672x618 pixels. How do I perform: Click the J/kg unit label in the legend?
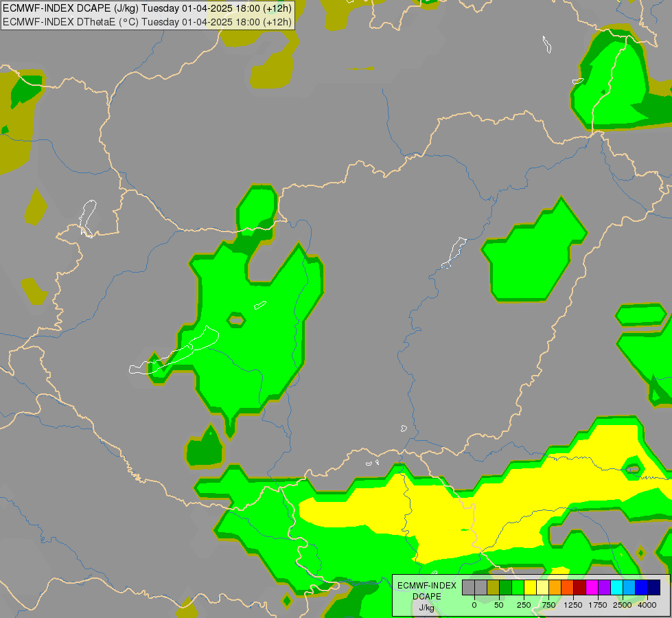tap(427, 608)
